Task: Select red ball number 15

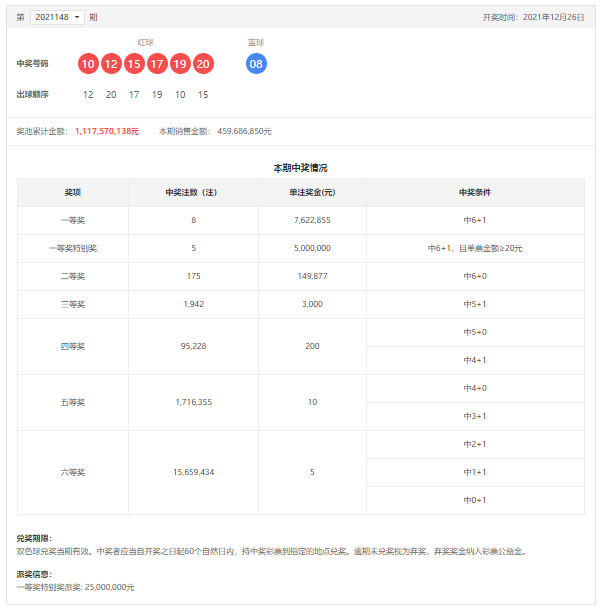Action: point(134,64)
